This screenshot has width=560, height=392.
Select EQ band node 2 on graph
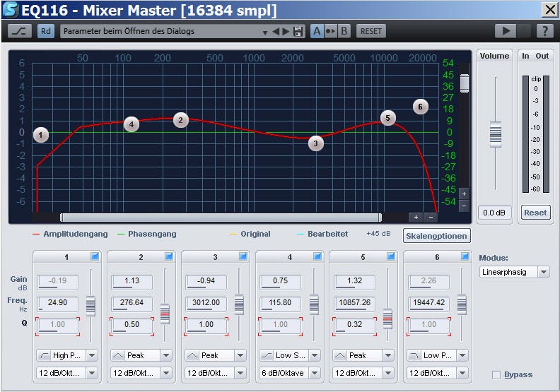coord(181,120)
